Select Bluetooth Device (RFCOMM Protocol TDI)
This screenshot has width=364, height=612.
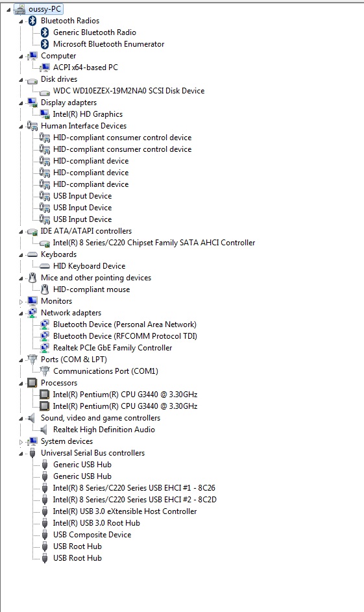click(125, 336)
